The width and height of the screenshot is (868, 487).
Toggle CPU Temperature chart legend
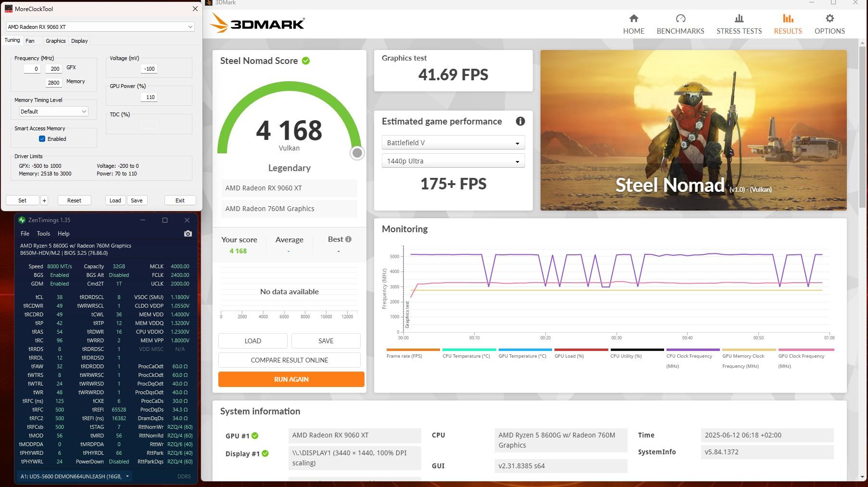click(x=469, y=353)
